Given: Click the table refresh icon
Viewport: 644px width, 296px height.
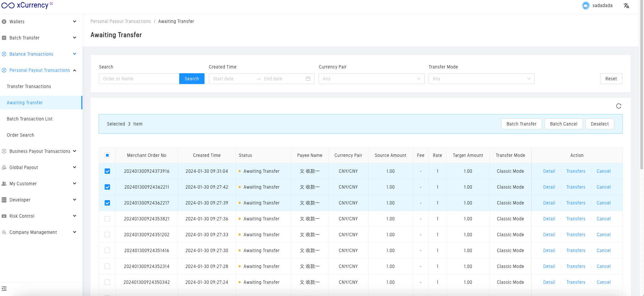Looking at the screenshot, I should (618, 106).
